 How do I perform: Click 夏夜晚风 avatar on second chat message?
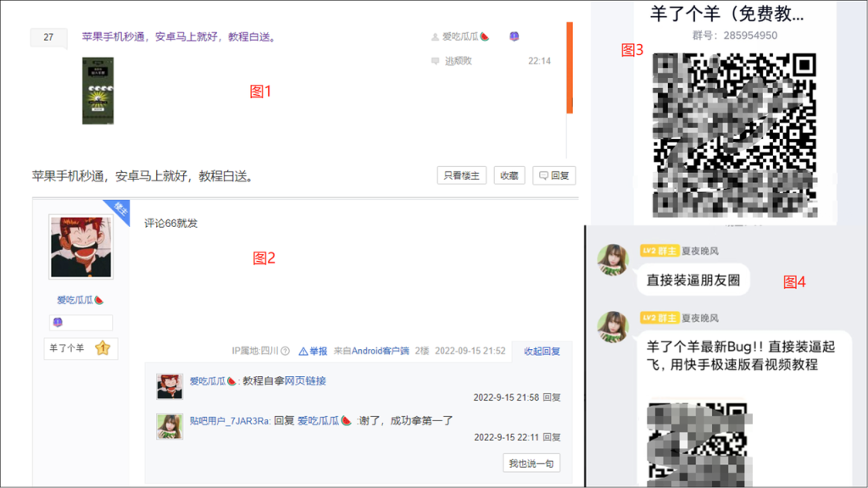click(x=614, y=326)
